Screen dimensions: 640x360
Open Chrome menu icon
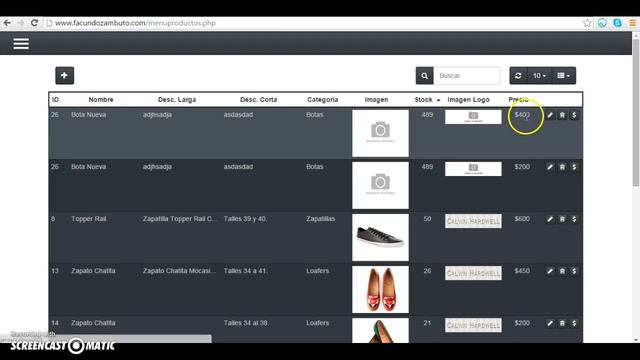tap(632, 23)
